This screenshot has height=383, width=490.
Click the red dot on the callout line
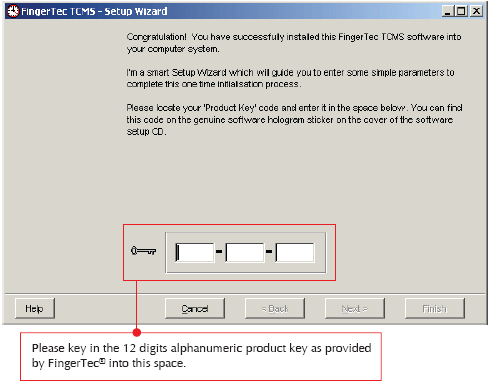click(x=137, y=332)
